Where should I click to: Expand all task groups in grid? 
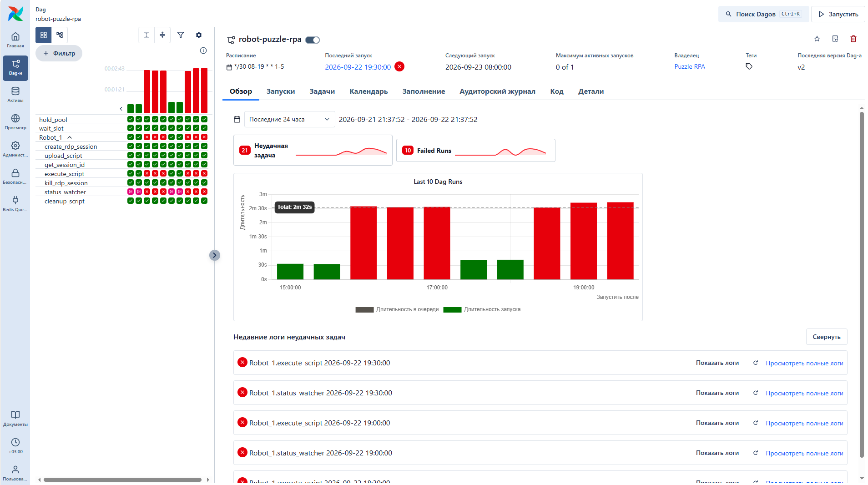click(146, 35)
